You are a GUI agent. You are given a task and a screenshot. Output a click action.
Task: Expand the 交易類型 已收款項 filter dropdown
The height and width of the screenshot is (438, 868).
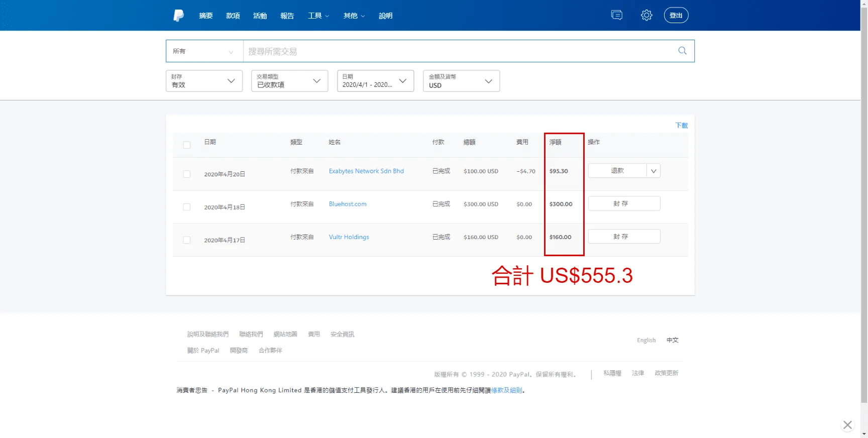tap(289, 81)
